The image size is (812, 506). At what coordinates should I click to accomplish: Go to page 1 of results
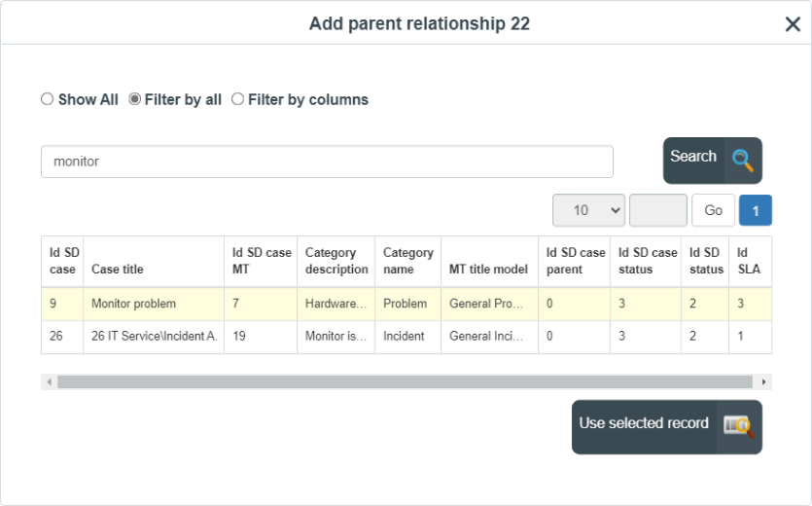tap(755, 210)
